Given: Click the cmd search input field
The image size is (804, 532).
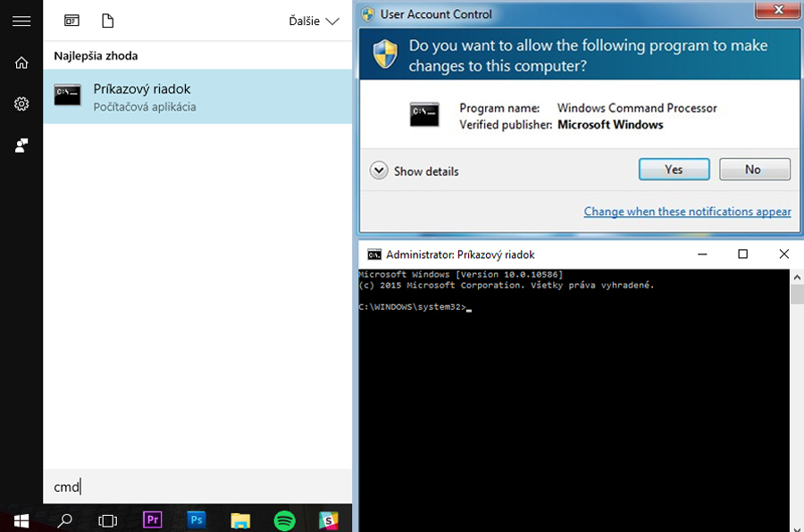Looking at the screenshot, I should point(197,486).
